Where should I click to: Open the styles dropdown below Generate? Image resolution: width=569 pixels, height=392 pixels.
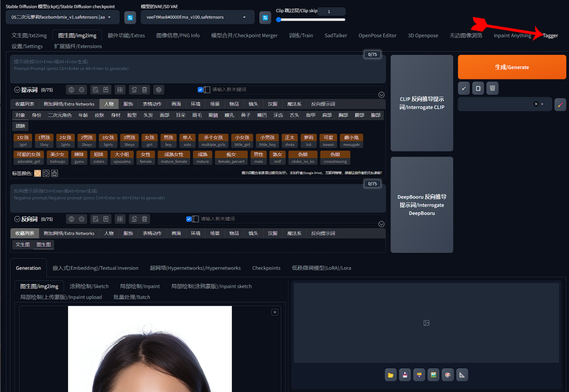click(x=505, y=104)
